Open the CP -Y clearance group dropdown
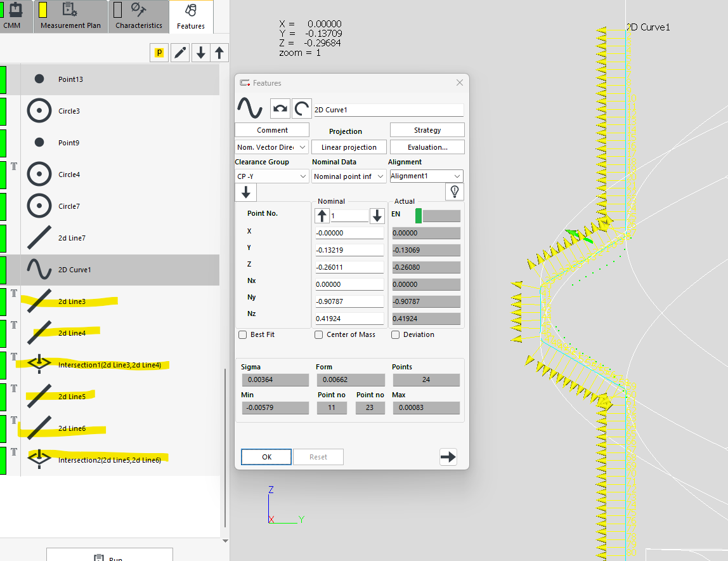 tap(271, 176)
